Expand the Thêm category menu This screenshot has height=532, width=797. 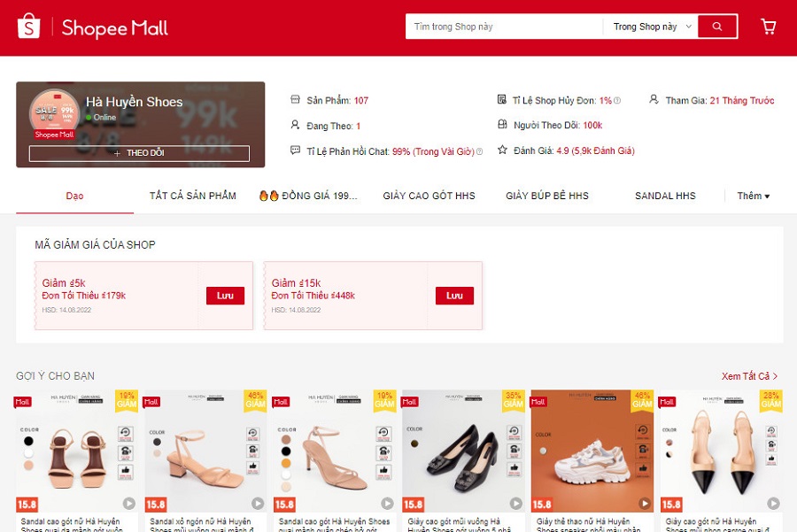(x=754, y=196)
